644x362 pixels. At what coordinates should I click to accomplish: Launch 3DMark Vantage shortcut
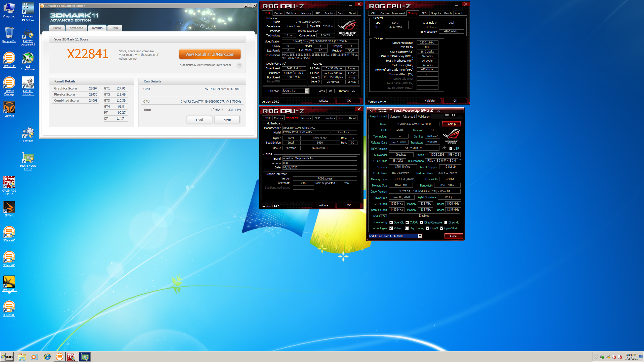pos(9,86)
